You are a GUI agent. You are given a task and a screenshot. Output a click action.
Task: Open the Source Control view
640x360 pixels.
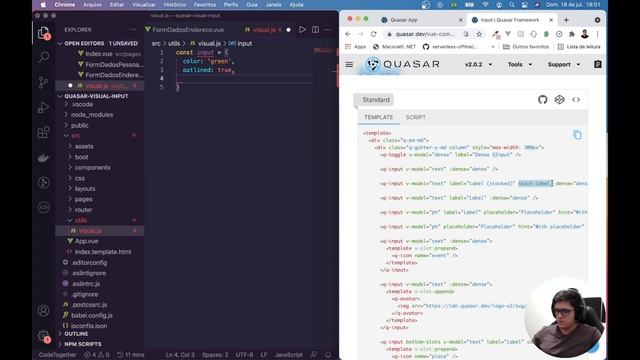tap(43, 82)
